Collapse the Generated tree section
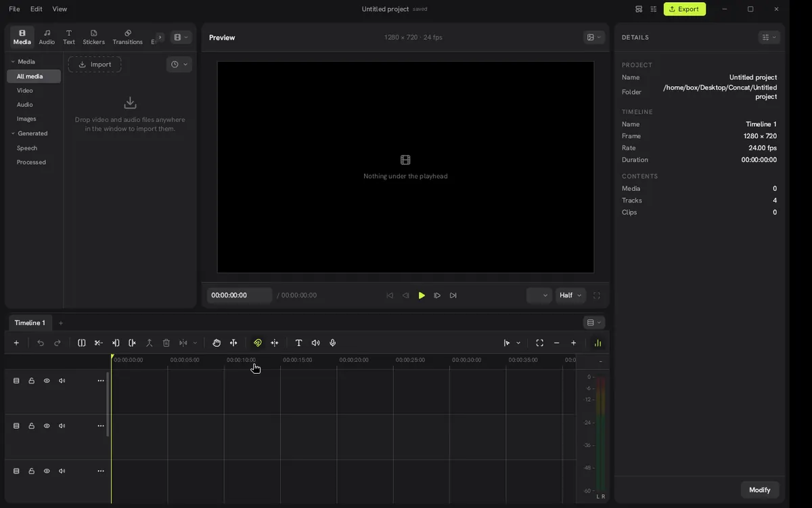812x508 pixels. point(13,133)
